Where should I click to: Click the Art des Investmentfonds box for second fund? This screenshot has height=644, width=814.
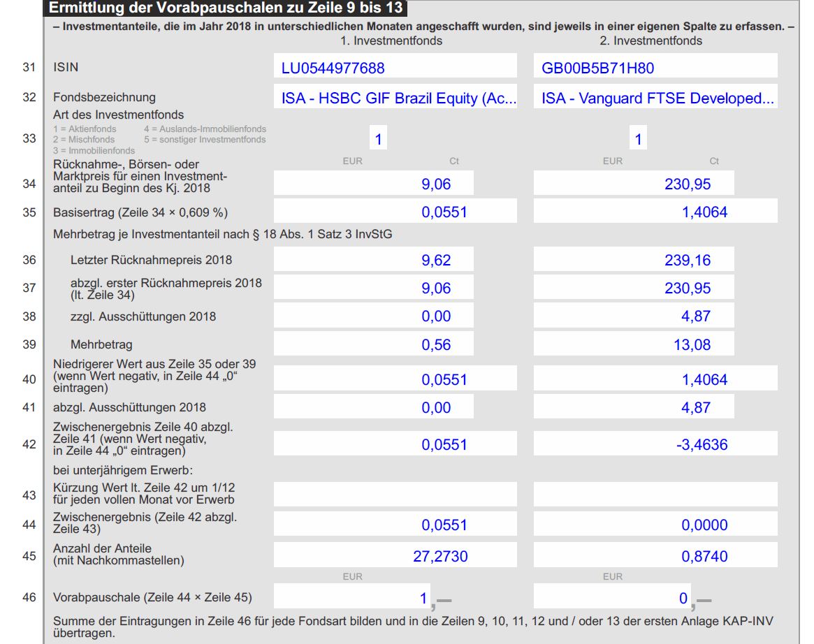coord(637,139)
